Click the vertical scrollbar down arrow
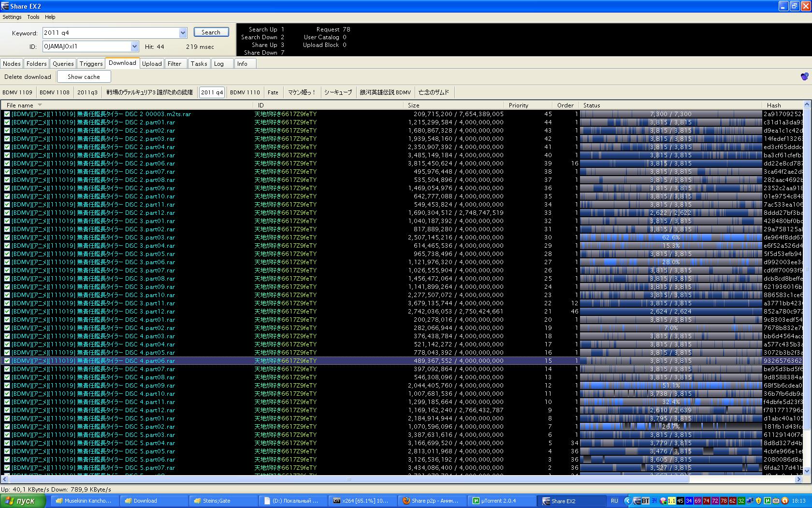 (x=807, y=471)
